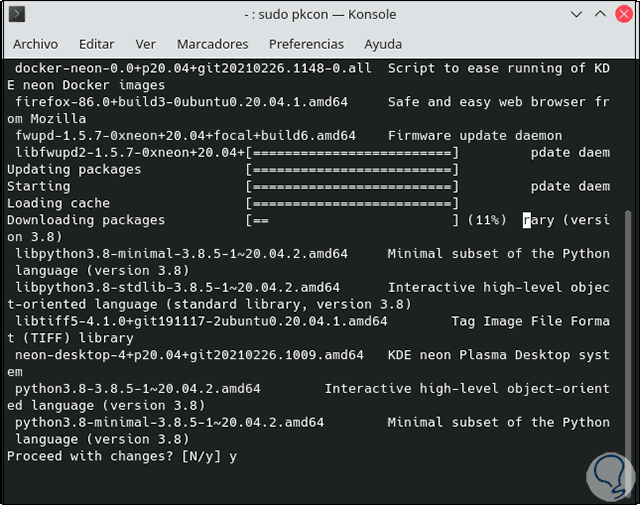Click the Downloading packages progress bar
This screenshot has width=640, height=505.
[352, 220]
